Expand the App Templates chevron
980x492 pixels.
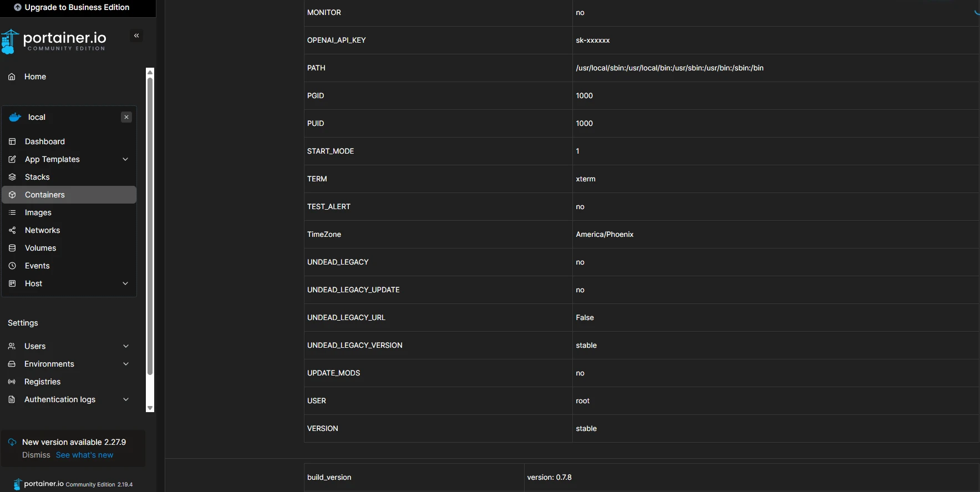coord(125,159)
